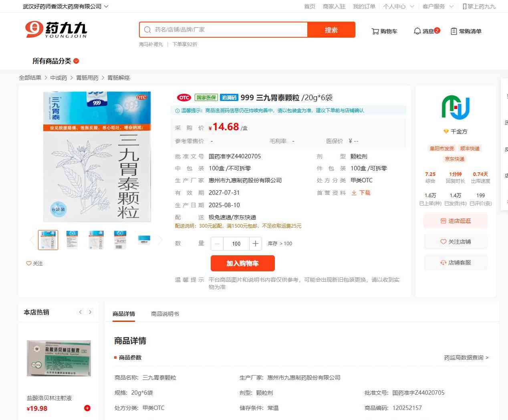This screenshot has height=420, width=508.
Task: Open the messages bell icon
Action: coord(417,31)
